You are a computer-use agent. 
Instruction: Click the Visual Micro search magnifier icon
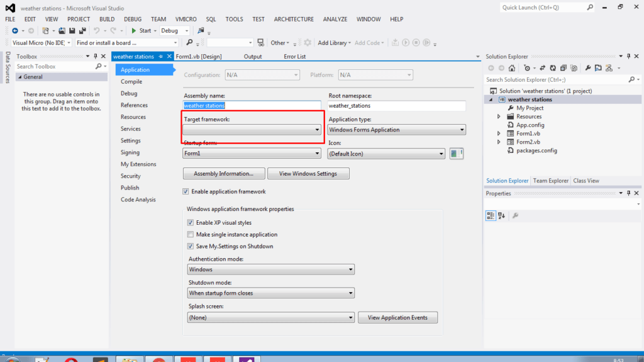(x=189, y=42)
